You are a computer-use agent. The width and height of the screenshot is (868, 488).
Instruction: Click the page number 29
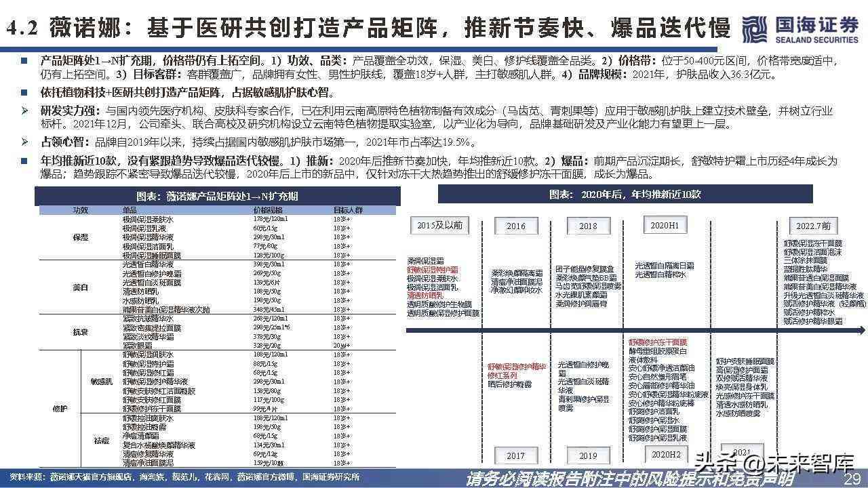852,479
